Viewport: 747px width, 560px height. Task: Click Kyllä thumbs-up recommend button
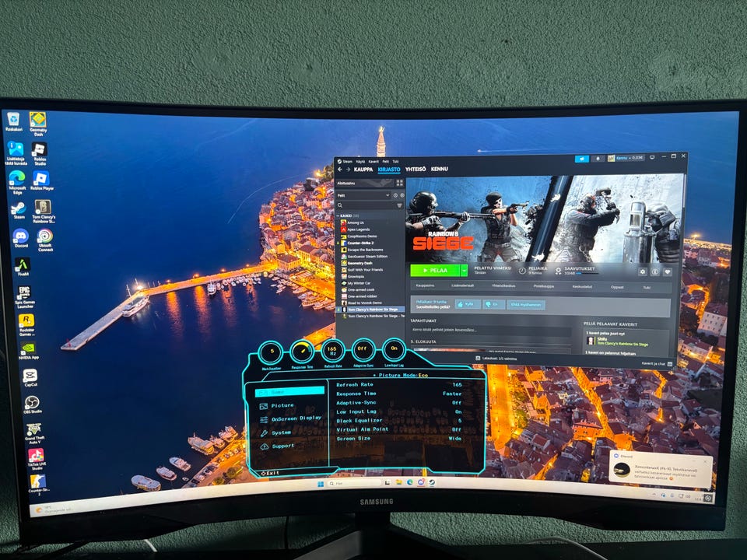coord(468,304)
